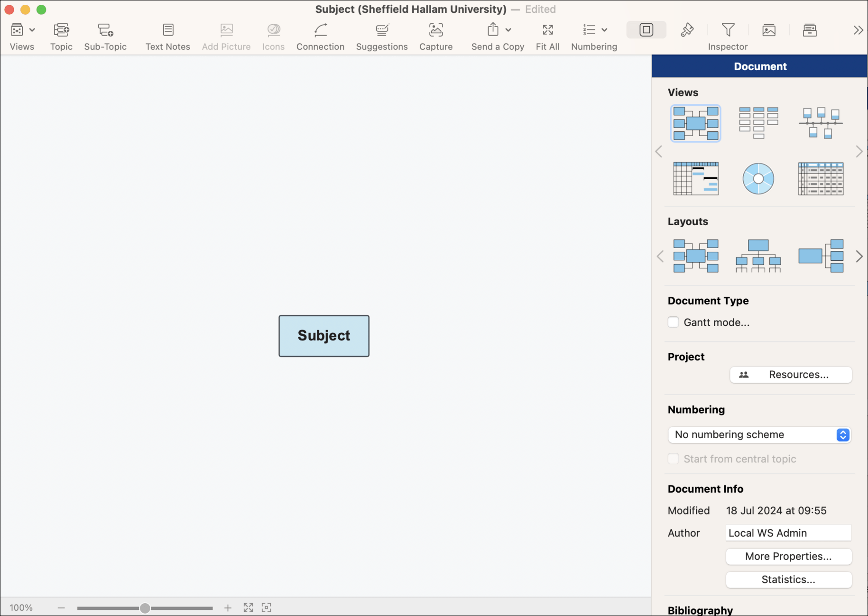Click Fit All in toolbar

(547, 30)
